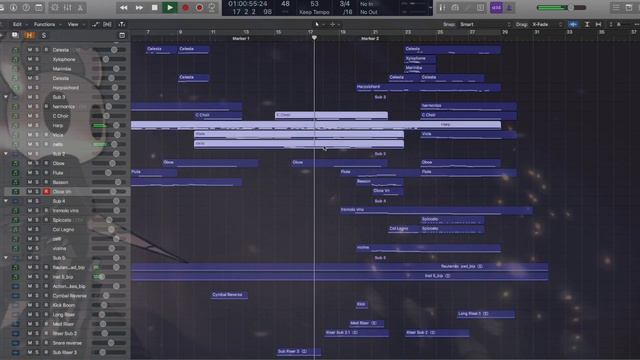Toggle the orange Hide tracks H button
Image resolution: width=640 pixels, height=360 pixels.
pyautogui.click(x=29, y=36)
